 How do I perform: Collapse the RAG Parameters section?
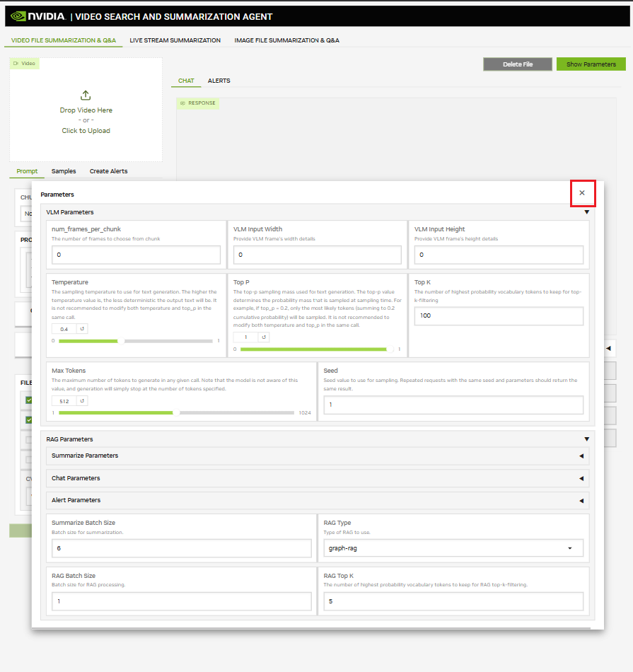click(586, 439)
